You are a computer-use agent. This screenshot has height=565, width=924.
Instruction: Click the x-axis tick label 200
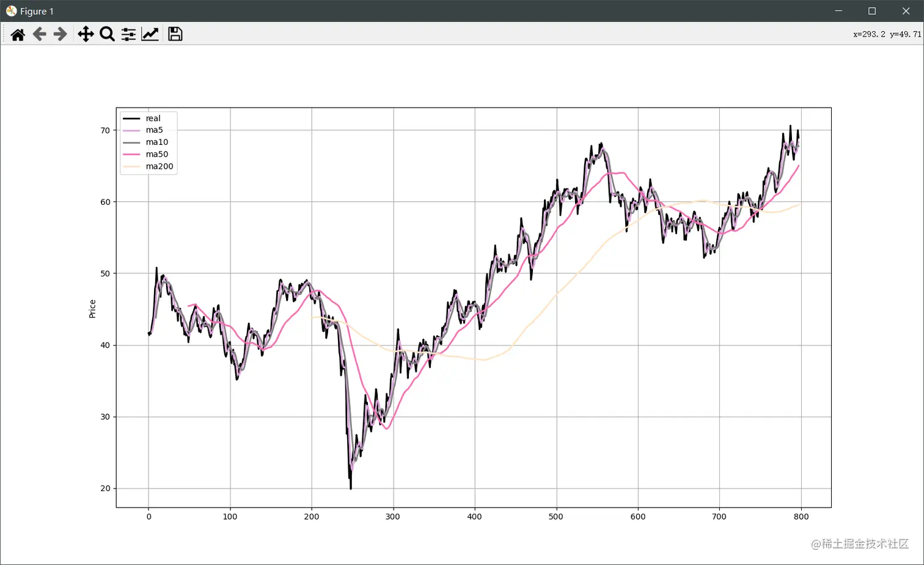(312, 517)
